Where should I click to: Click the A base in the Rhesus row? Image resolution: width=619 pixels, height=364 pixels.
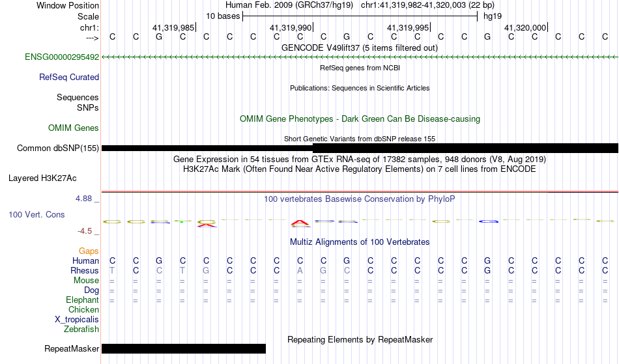click(300, 270)
